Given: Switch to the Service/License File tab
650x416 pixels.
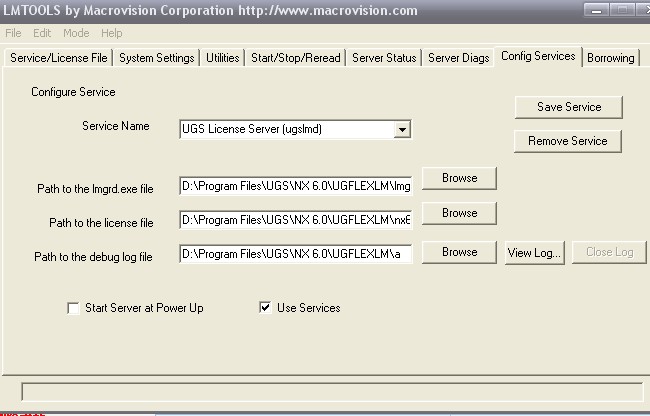Looking at the screenshot, I should point(58,58).
